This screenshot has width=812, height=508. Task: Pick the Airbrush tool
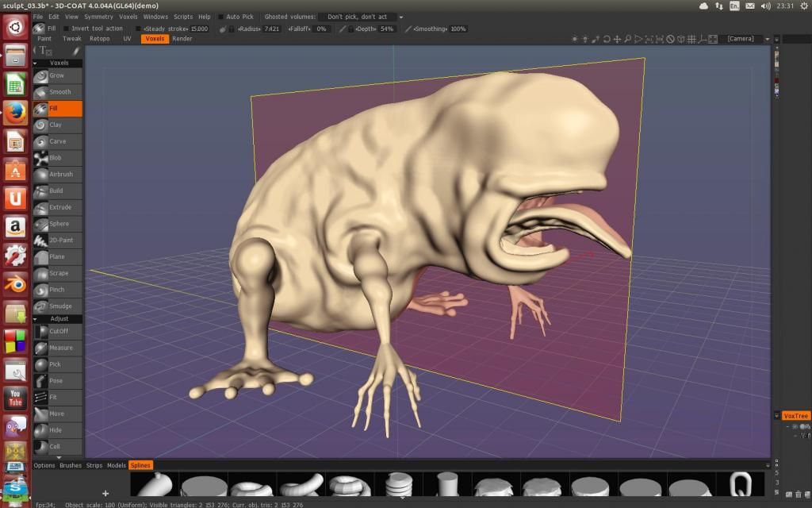pos(60,174)
